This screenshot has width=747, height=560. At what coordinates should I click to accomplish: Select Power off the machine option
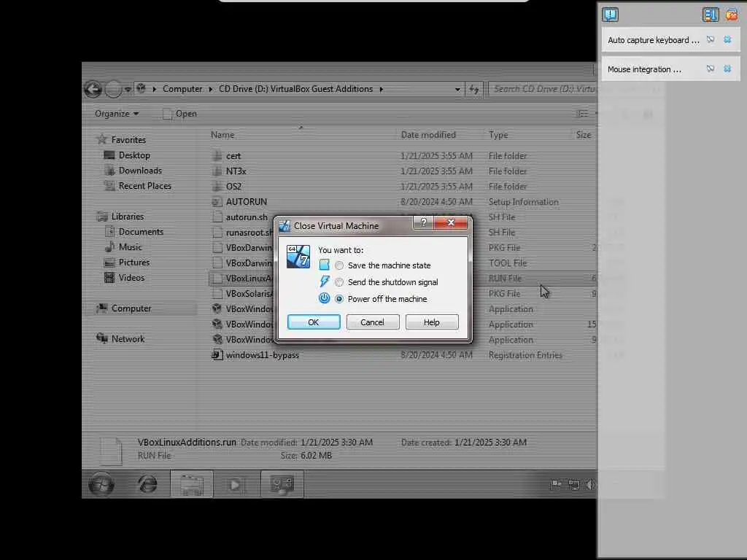tap(339, 299)
